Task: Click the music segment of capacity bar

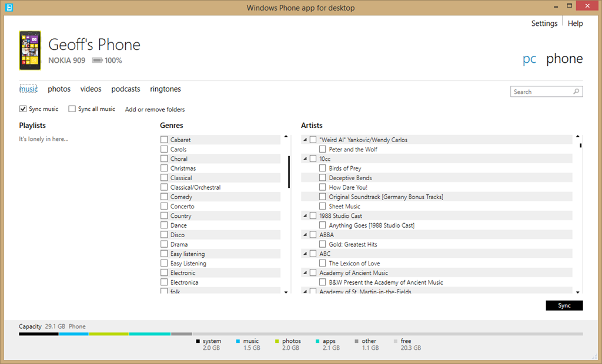Action: [73, 334]
